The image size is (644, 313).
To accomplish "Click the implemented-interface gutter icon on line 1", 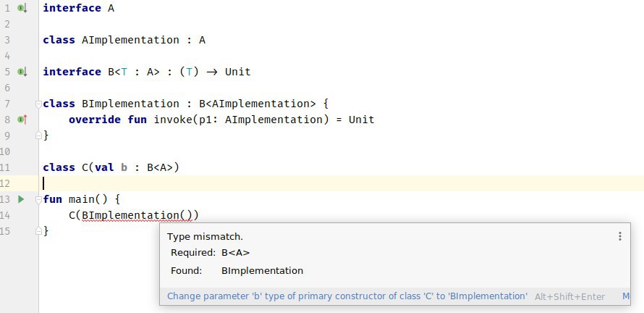I will (22, 8).
